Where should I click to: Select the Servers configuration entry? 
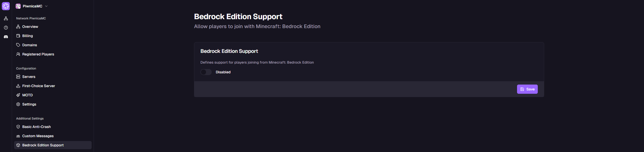pos(28,77)
